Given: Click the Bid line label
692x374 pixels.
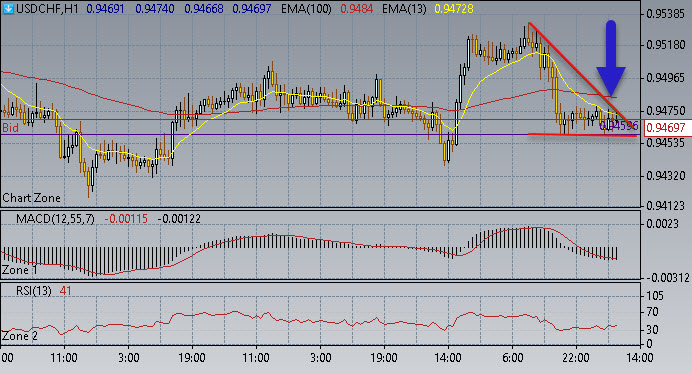Looking at the screenshot, I should (x=10, y=128).
